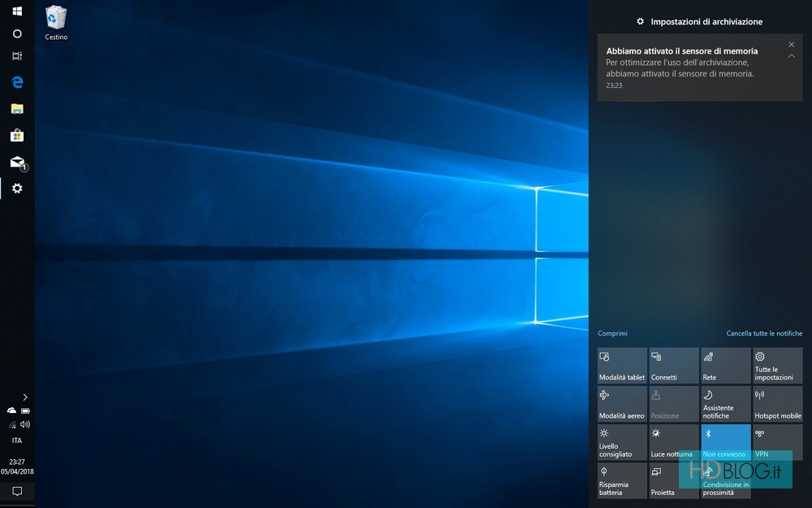Image resolution: width=812 pixels, height=508 pixels.
Task: Click Cancella tutte le notifiche
Action: click(764, 333)
